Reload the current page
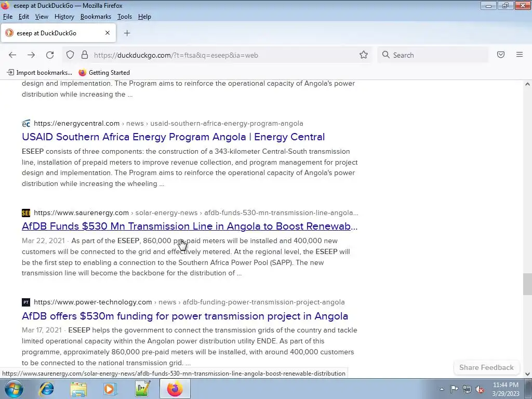The height and width of the screenshot is (399, 532). point(50,55)
